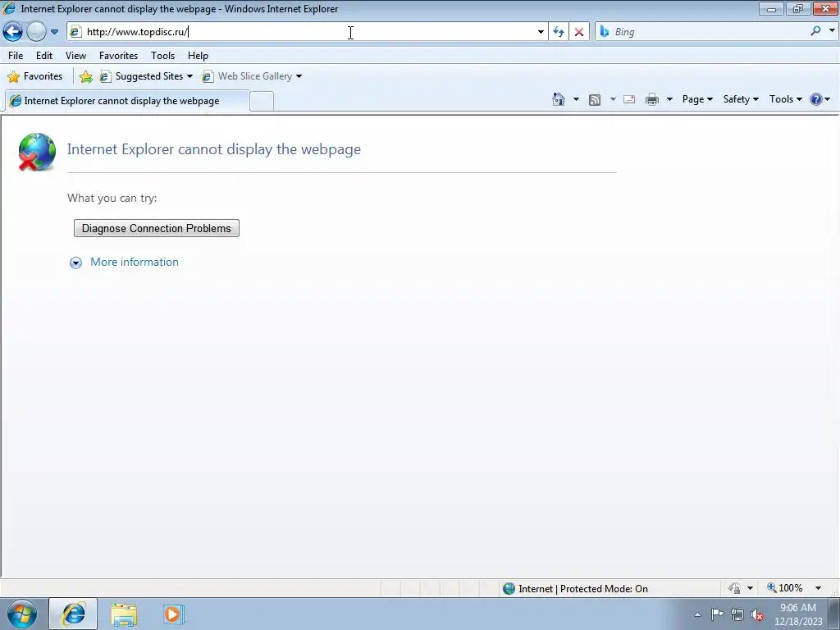Click the More information link
Image resolution: width=840 pixels, height=630 pixels.
pyautogui.click(x=135, y=262)
